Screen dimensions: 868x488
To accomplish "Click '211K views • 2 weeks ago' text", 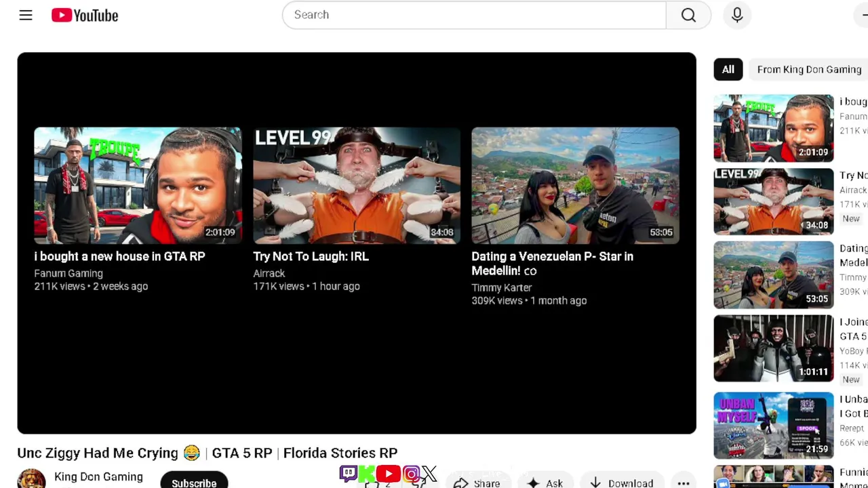I will click(91, 286).
